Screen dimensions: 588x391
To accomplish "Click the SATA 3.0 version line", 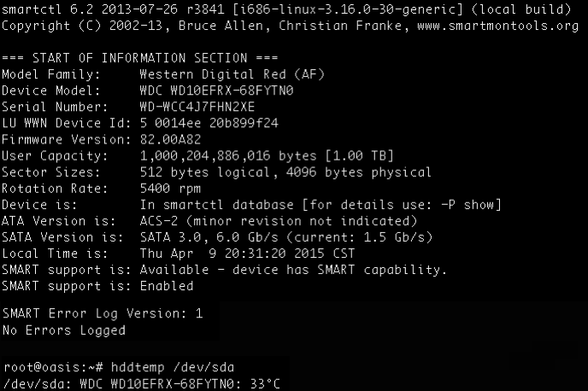I will point(217,237).
